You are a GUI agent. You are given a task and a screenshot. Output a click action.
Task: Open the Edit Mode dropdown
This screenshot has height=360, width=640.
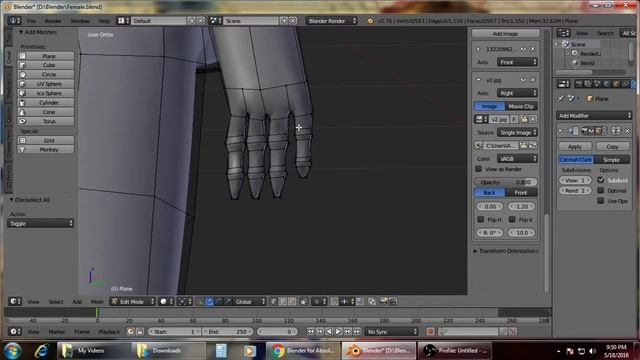pyautogui.click(x=133, y=302)
